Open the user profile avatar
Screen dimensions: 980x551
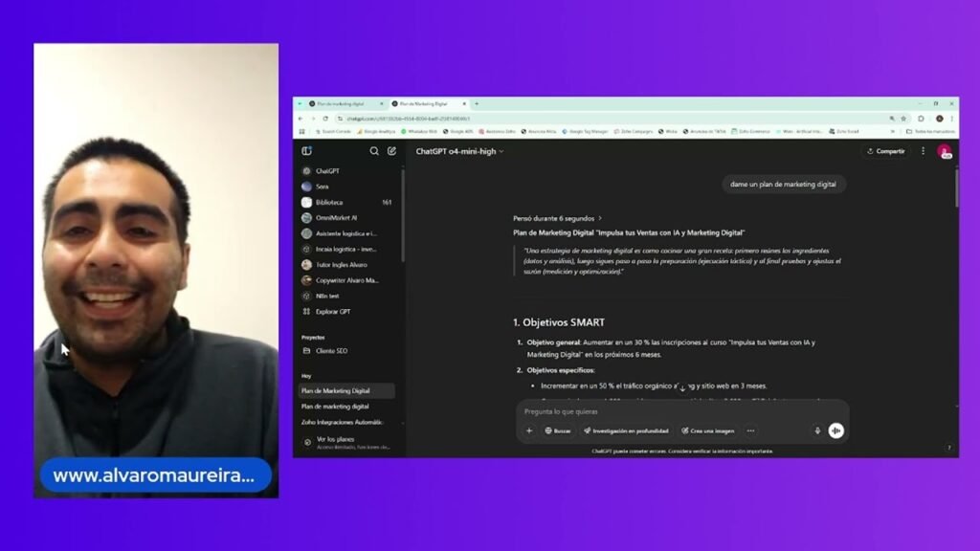click(944, 150)
